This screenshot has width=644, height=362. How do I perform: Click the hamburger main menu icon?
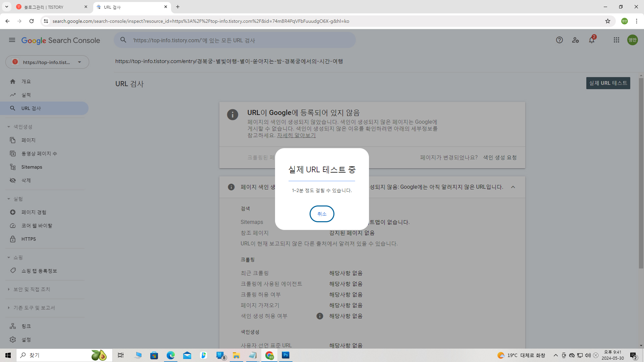[12, 40]
